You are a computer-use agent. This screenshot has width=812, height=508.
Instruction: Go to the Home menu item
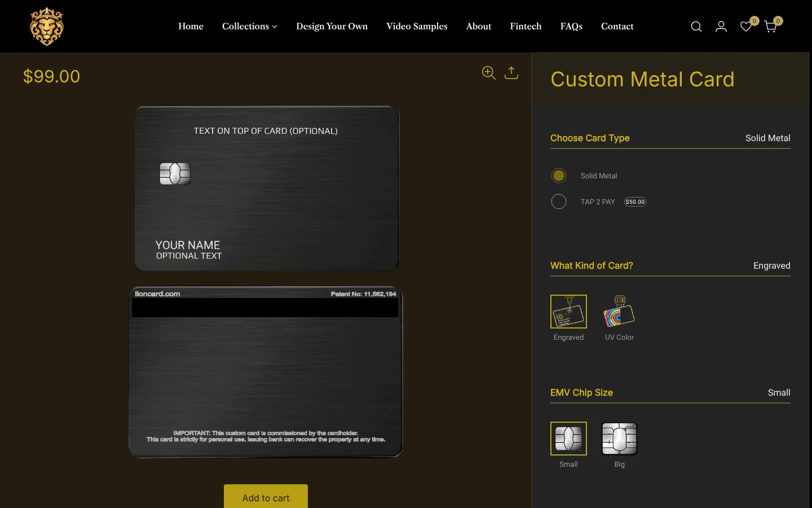[191, 27]
